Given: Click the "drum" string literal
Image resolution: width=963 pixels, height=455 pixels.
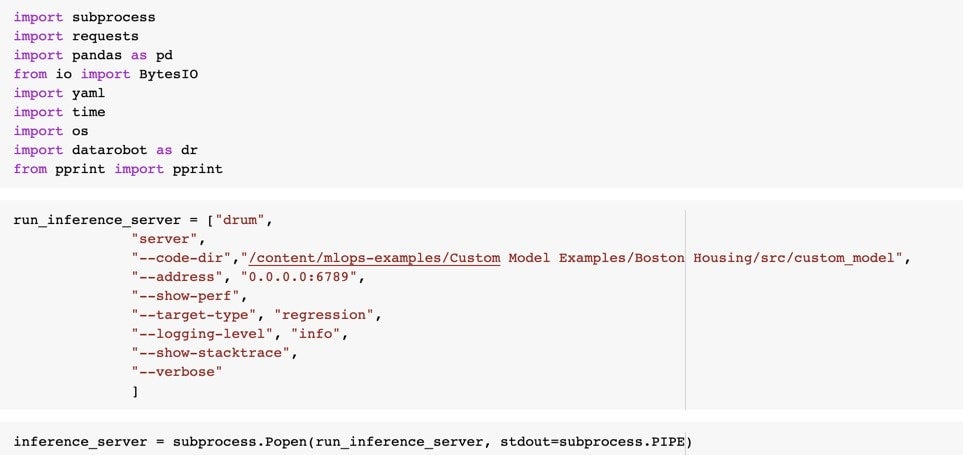Looking at the screenshot, I should click(240, 220).
